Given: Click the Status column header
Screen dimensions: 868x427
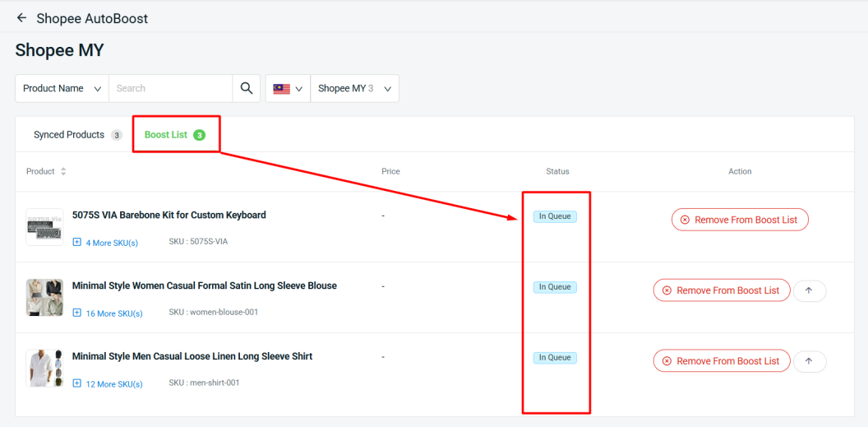Looking at the screenshot, I should click(557, 172).
